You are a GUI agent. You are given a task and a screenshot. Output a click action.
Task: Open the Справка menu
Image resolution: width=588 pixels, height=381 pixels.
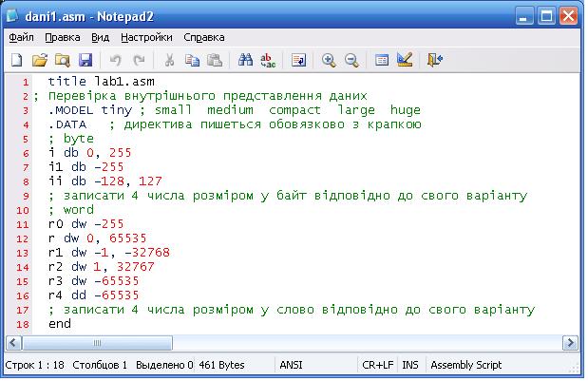tap(204, 37)
